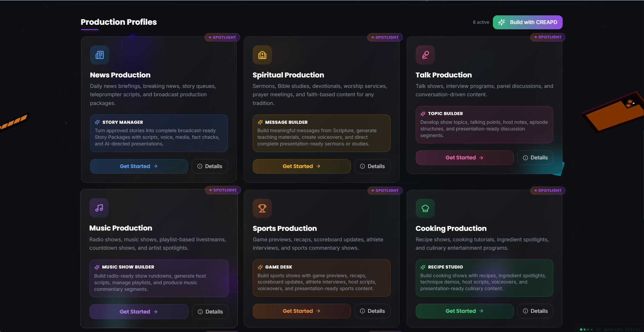The height and width of the screenshot is (332, 644).
Task: Click the sparkle icon beside Message Builder
Action: [x=260, y=122]
